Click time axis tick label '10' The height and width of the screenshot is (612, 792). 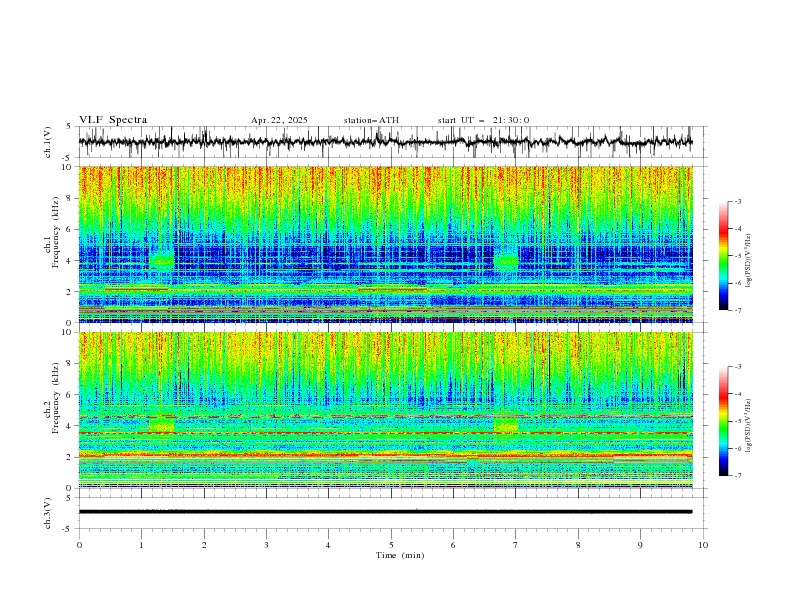(703, 545)
